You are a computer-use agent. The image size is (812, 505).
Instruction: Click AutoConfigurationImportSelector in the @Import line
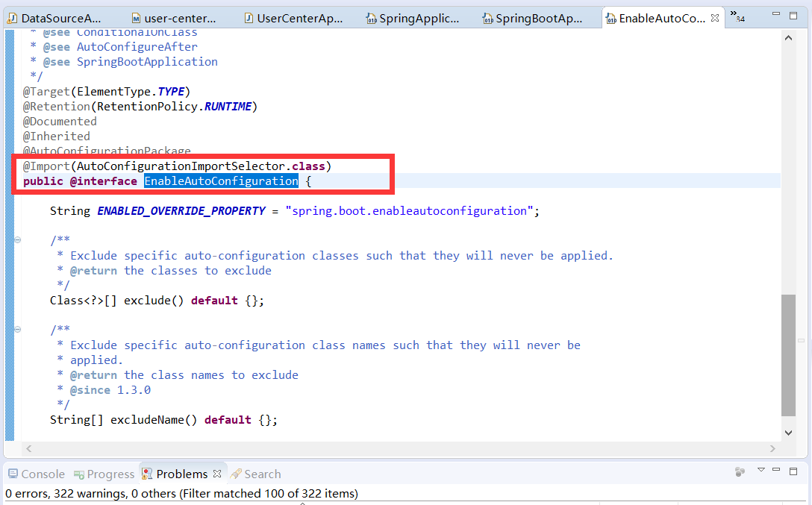pos(181,166)
